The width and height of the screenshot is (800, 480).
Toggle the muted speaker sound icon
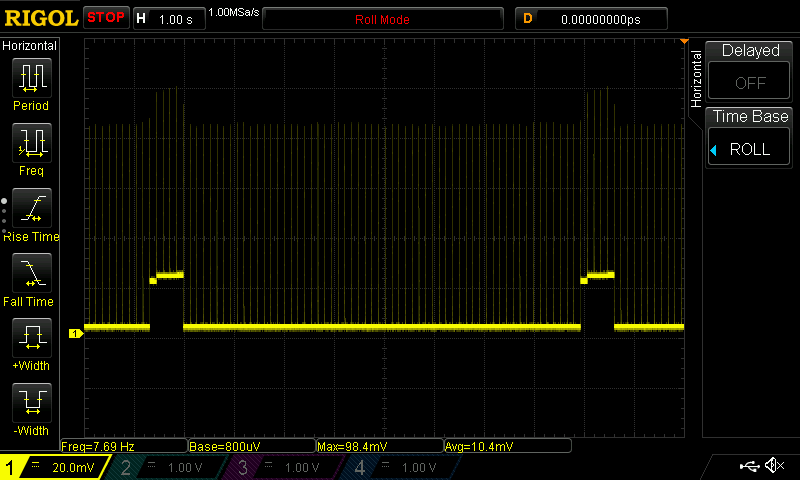pos(774,465)
